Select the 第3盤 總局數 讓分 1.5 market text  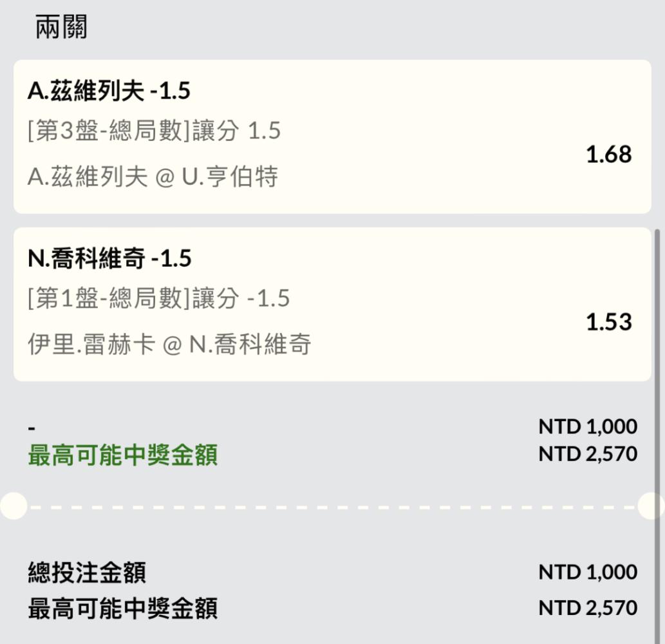[x=154, y=130]
